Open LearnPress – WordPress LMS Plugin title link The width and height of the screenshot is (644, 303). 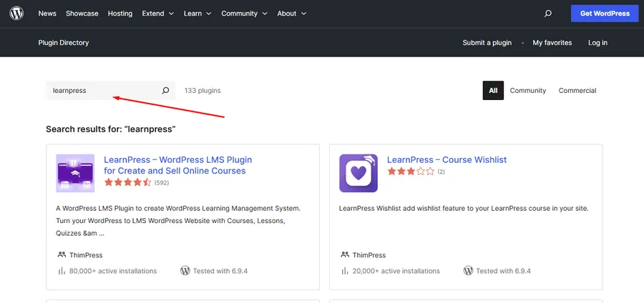point(178,165)
